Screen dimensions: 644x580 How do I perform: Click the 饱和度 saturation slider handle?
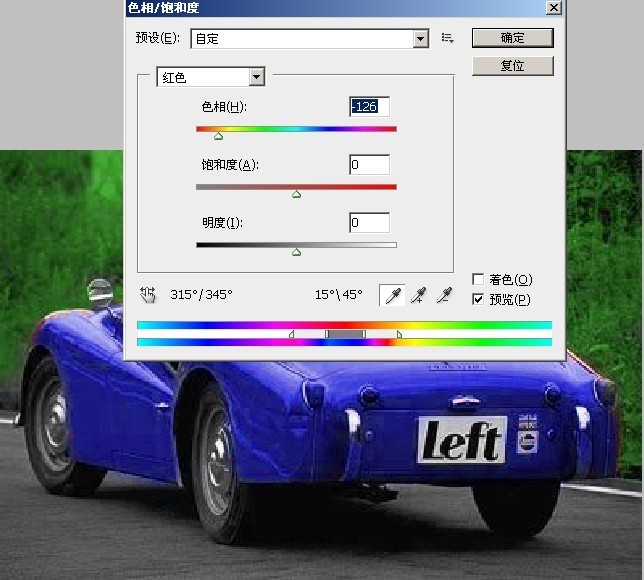tap(297, 194)
